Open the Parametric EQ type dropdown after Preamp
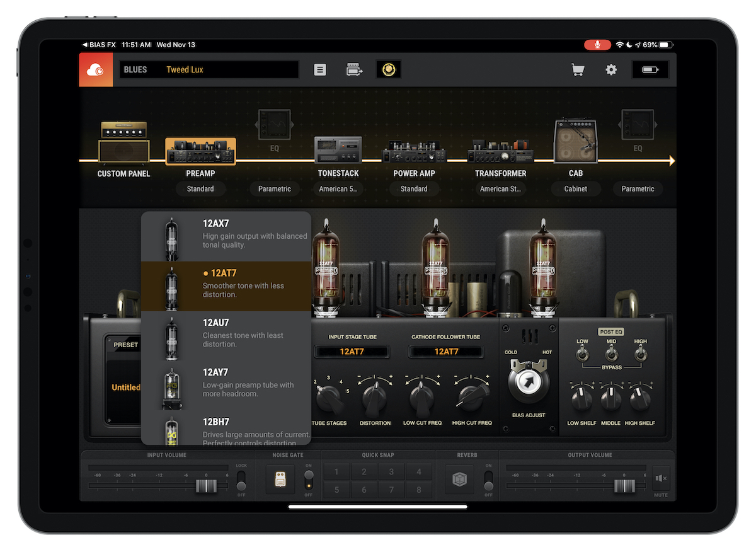Viewport: 756px width, 552px height. coord(275,189)
